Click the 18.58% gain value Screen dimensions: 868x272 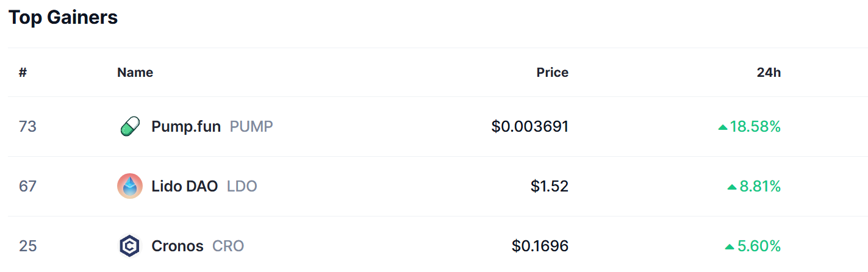coord(755,127)
